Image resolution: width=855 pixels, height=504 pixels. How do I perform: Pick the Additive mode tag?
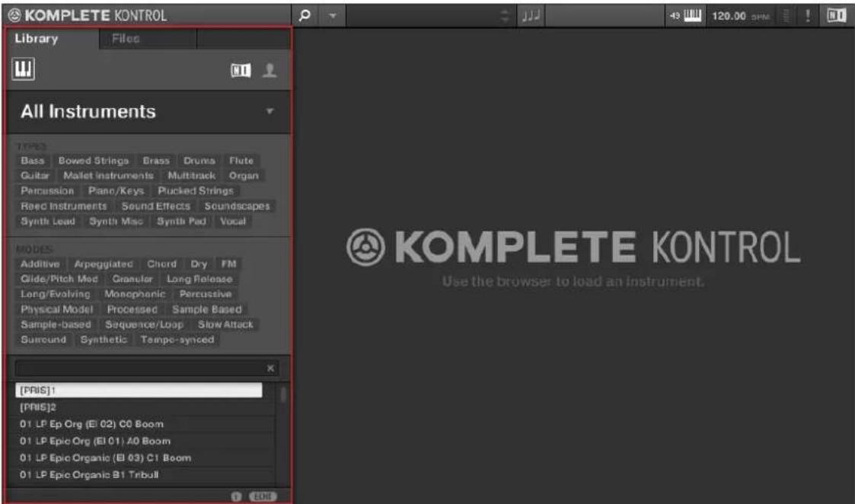pos(40,264)
